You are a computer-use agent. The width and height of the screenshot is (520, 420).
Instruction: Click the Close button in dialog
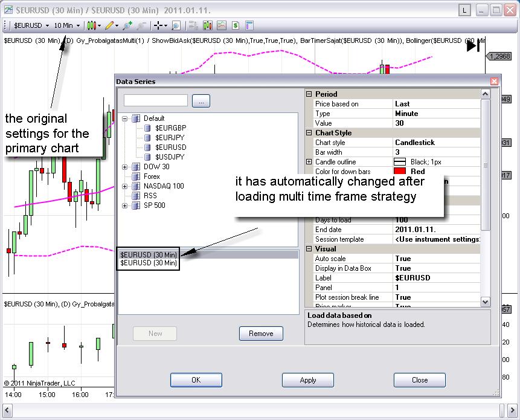click(420, 380)
